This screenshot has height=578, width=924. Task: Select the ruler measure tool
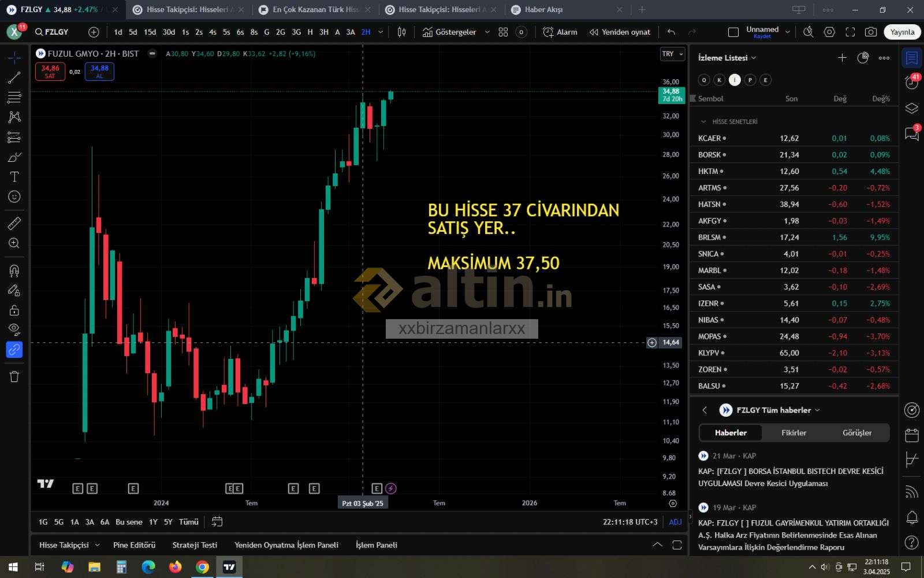[14, 223]
